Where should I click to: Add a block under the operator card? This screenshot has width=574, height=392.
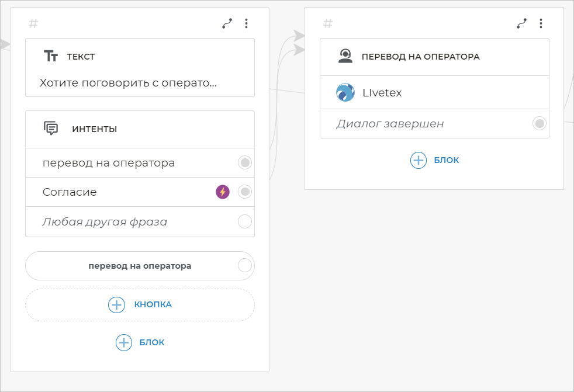(x=434, y=160)
